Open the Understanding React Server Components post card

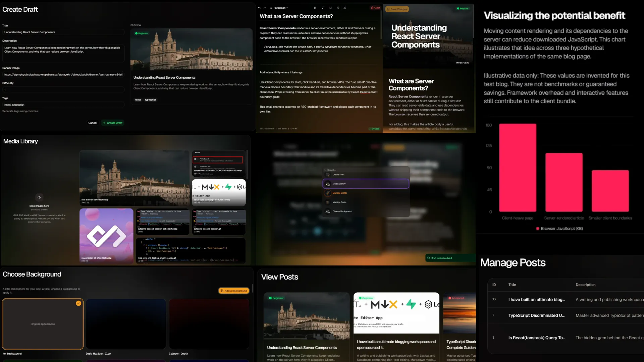click(306, 327)
